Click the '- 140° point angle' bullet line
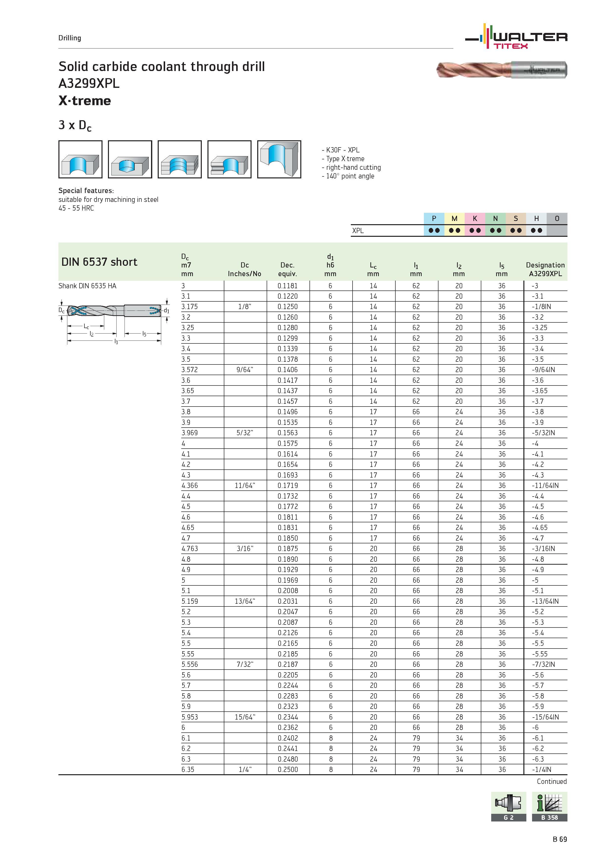 click(348, 176)
